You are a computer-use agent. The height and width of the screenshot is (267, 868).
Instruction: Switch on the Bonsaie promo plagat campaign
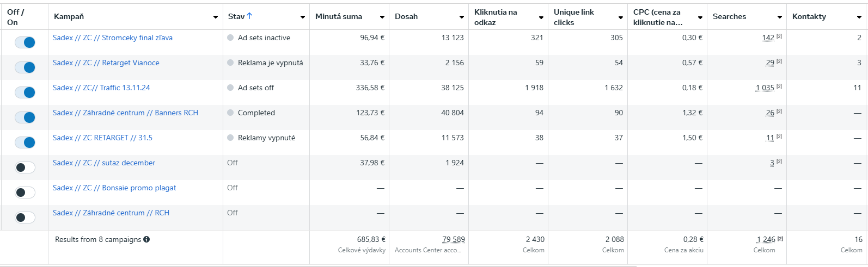point(25,193)
